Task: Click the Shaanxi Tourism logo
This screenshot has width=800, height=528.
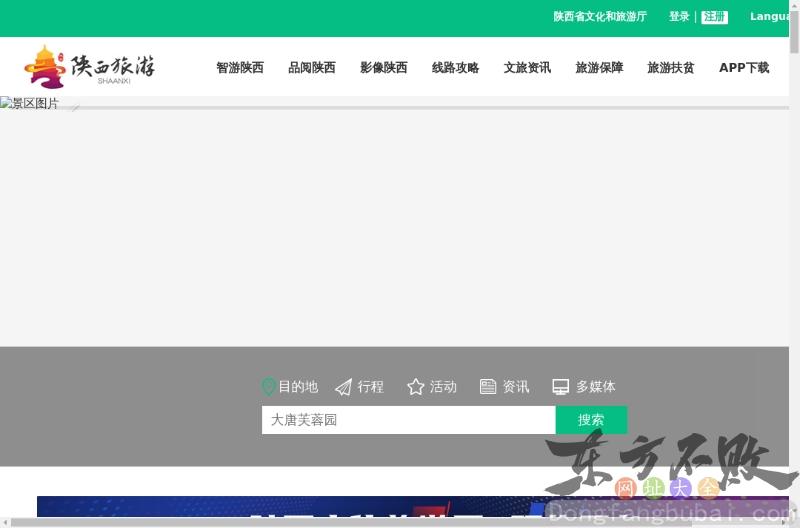Action: coord(90,67)
